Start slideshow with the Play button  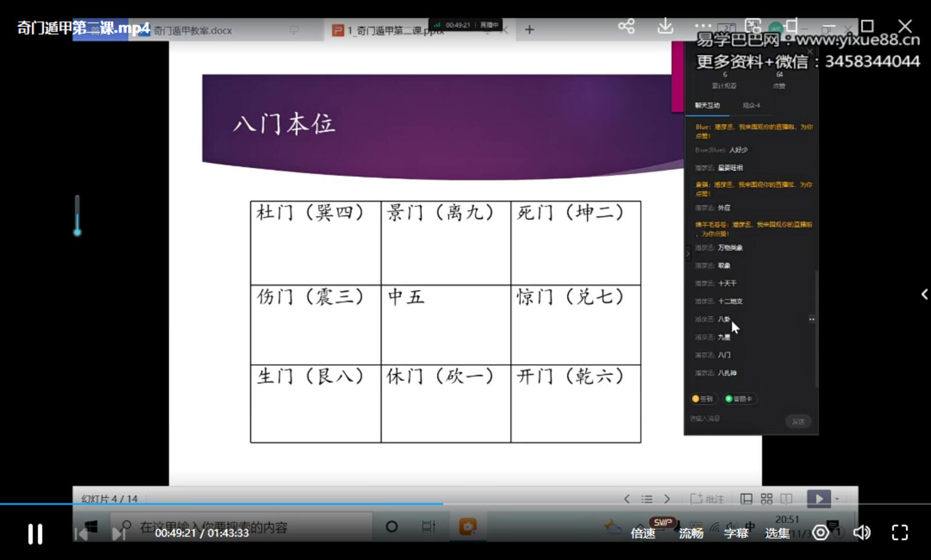tap(818, 499)
